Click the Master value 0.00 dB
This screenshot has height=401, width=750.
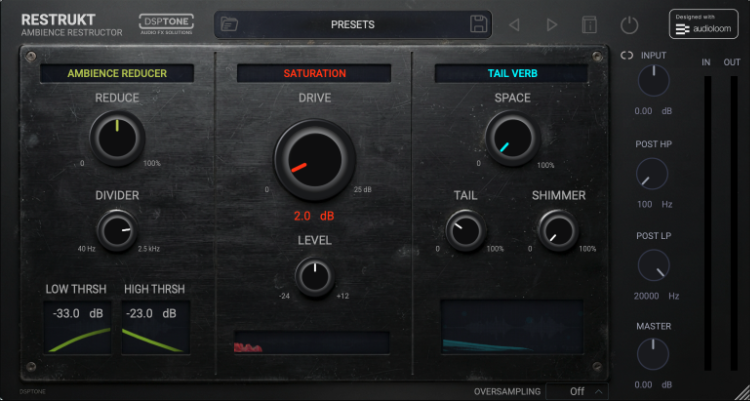(653, 385)
